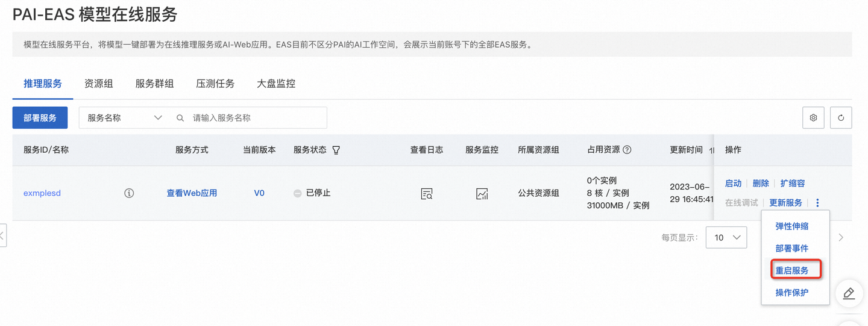Click the 部署服务 button
Viewport: 868px width, 326px height.
[40, 118]
